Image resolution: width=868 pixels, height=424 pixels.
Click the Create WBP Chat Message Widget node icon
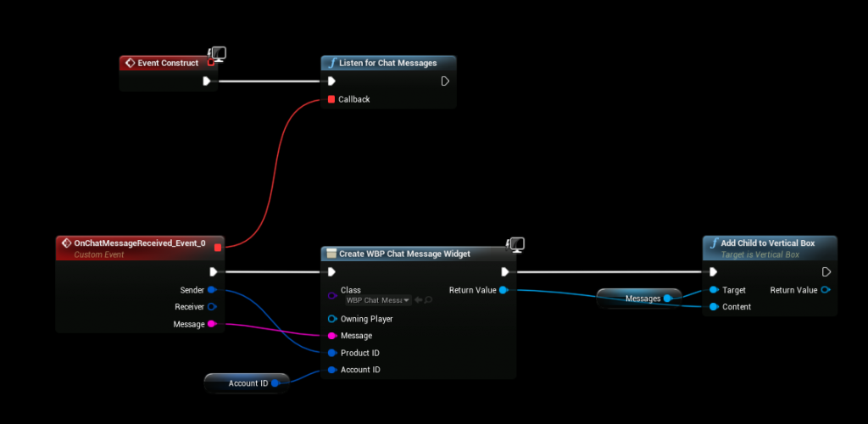[x=331, y=254]
